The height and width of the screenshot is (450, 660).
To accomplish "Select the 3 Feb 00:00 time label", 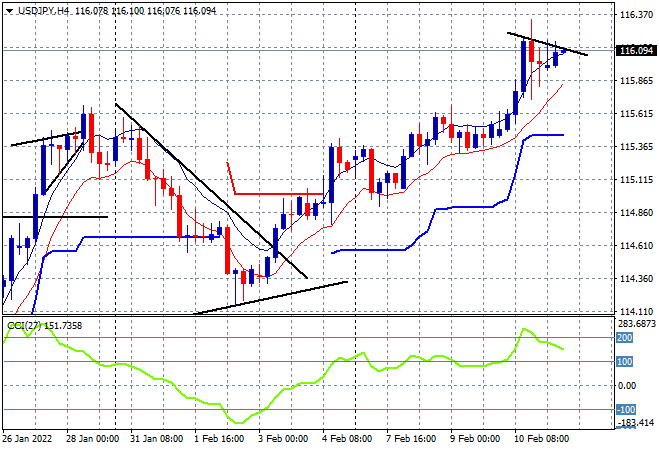I will [283, 439].
